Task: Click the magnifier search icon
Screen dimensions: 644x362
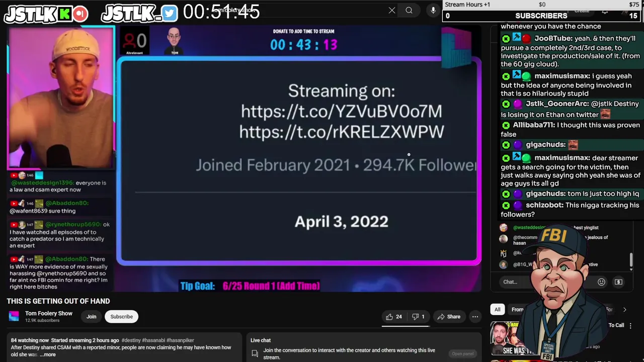Action: 409,10
